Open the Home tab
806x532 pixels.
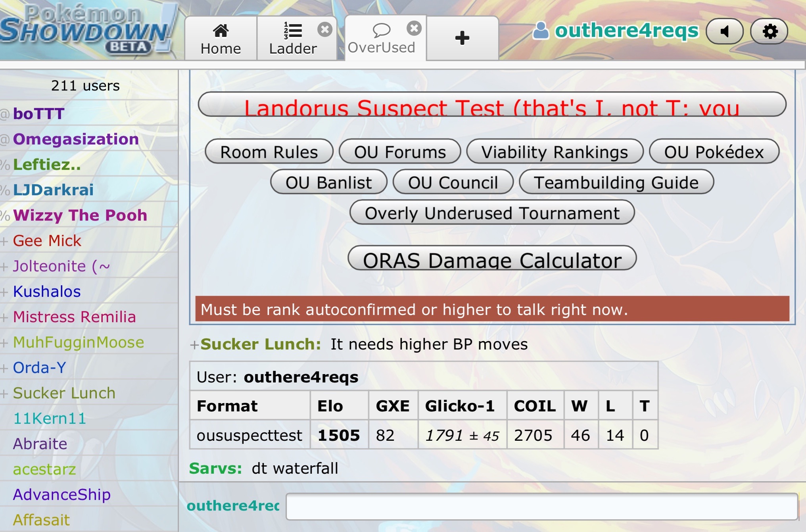[x=221, y=38]
